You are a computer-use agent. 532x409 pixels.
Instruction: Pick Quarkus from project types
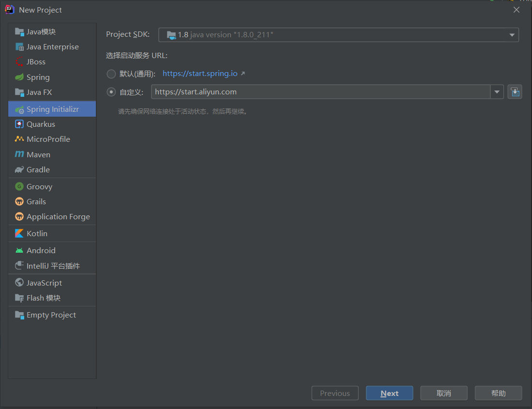point(52,124)
